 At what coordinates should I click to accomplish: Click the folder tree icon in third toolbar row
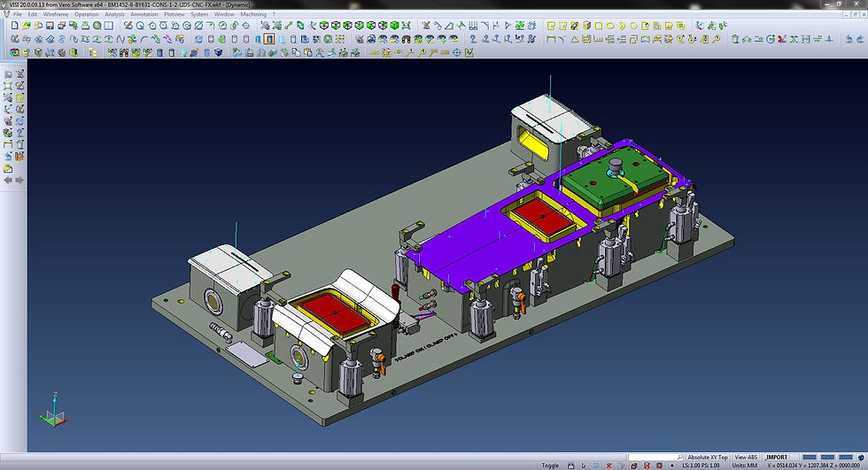pos(92,52)
